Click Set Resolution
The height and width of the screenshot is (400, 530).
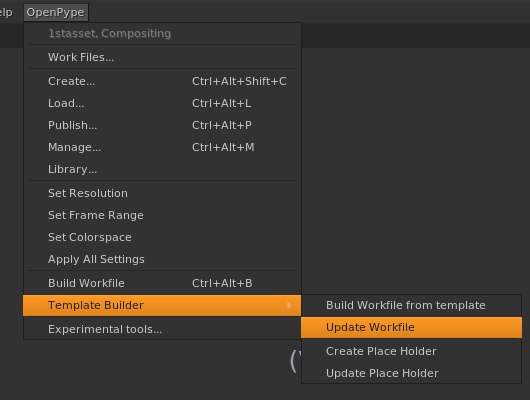162,193
